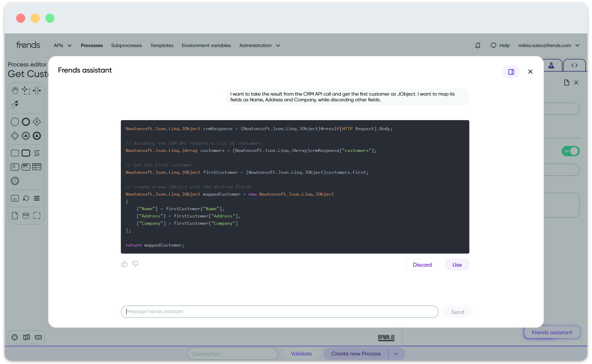Click Use to accept the generated code
This screenshot has width=592, height=364.
pyautogui.click(x=457, y=265)
